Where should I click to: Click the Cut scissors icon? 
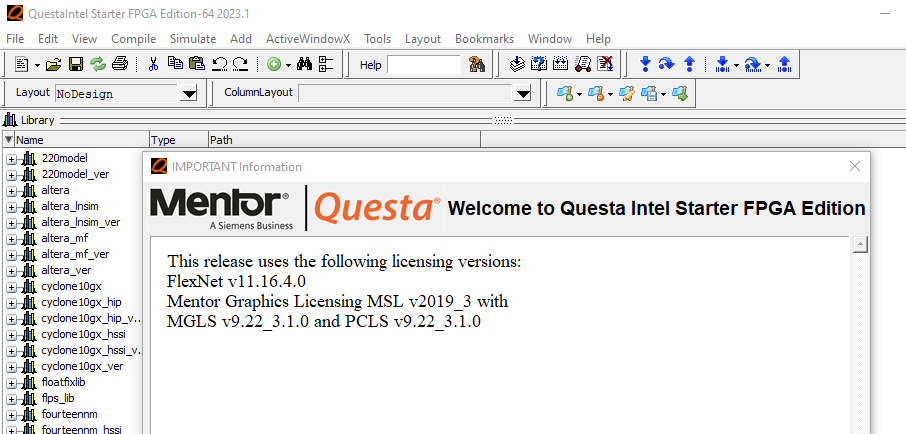(153, 64)
